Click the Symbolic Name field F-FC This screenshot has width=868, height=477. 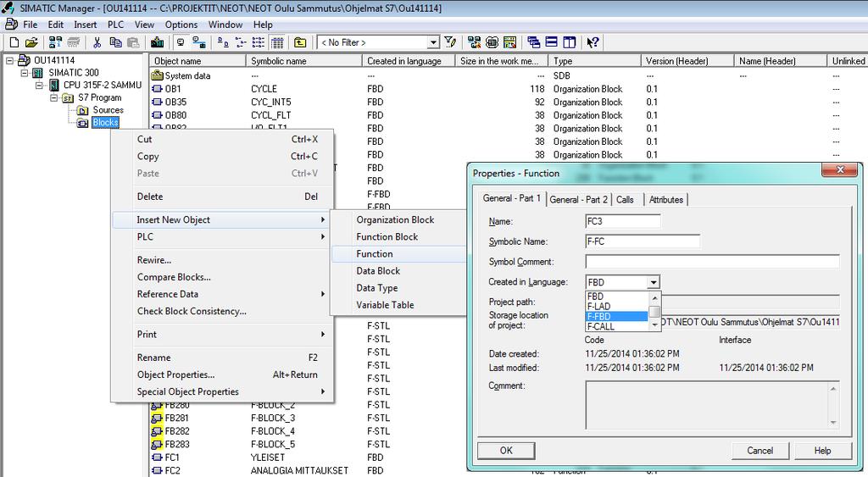coord(643,241)
